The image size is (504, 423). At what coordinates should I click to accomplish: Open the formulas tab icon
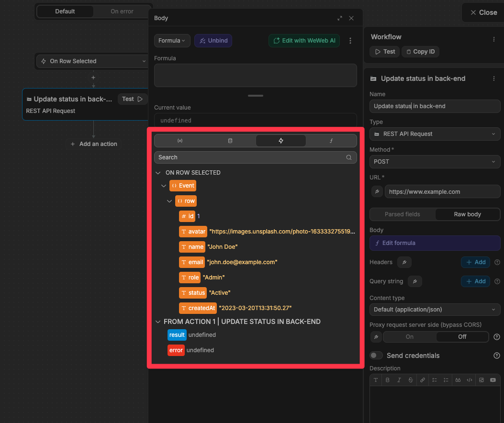331,141
